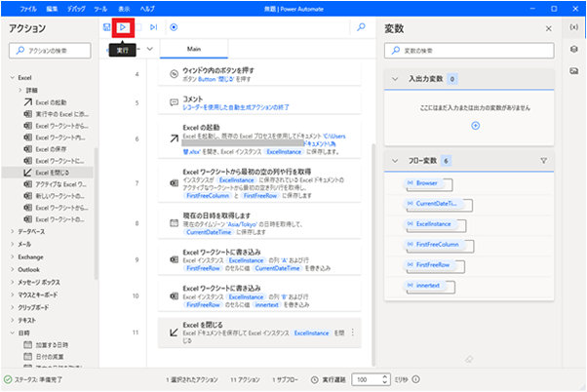Click eraser icon below variables list
Image resolution: width=587 pixels, height=392 pixels.
pyautogui.click(x=469, y=359)
